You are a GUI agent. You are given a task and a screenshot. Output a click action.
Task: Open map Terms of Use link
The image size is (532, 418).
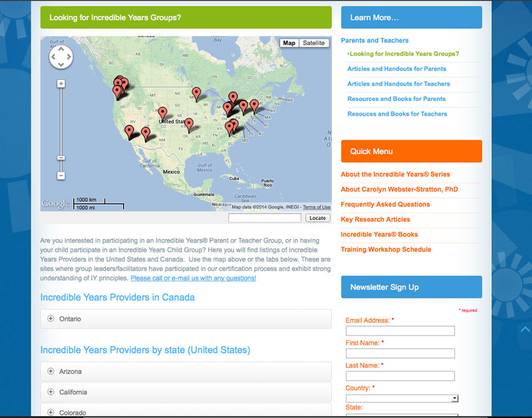317,207
